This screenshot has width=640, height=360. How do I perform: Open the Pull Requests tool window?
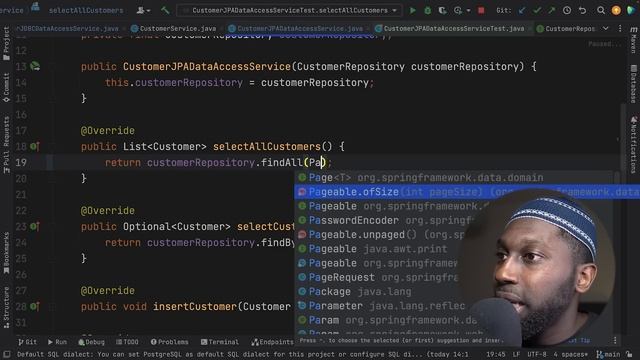click(6, 145)
